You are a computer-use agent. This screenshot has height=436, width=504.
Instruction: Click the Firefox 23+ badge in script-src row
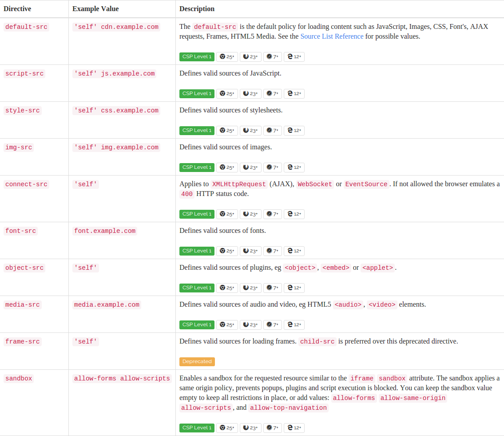click(250, 94)
